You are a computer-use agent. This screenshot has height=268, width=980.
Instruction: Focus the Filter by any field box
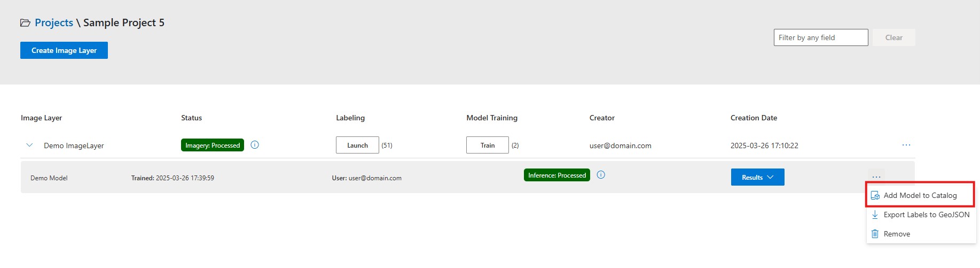[821, 37]
